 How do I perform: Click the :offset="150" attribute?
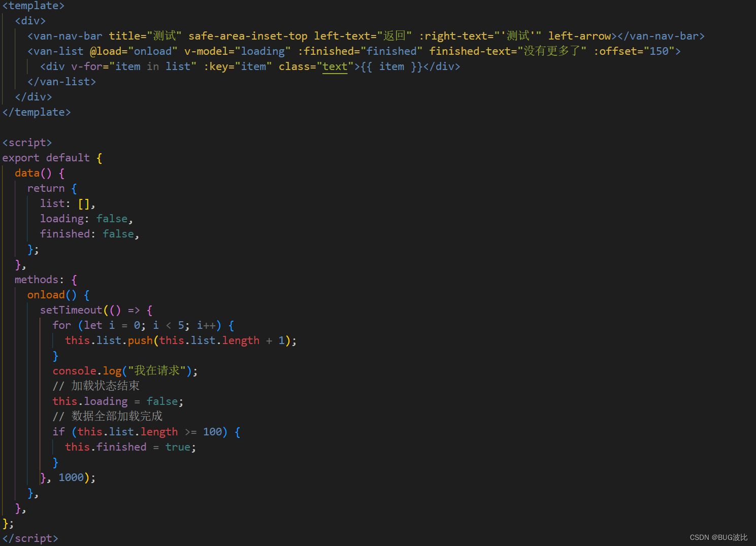[635, 51]
